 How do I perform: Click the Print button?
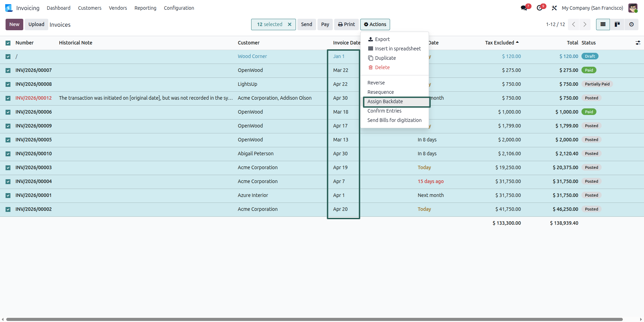(x=346, y=24)
